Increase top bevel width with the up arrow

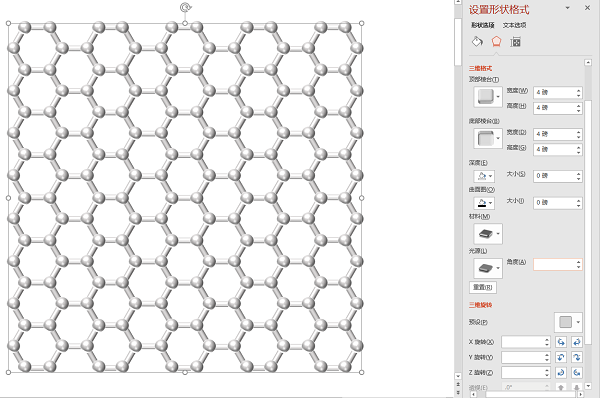[x=578, y=90]
